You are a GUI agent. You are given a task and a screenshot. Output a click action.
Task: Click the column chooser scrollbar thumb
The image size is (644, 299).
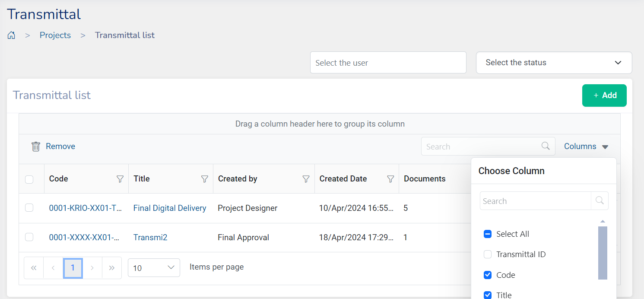point(603,253)
